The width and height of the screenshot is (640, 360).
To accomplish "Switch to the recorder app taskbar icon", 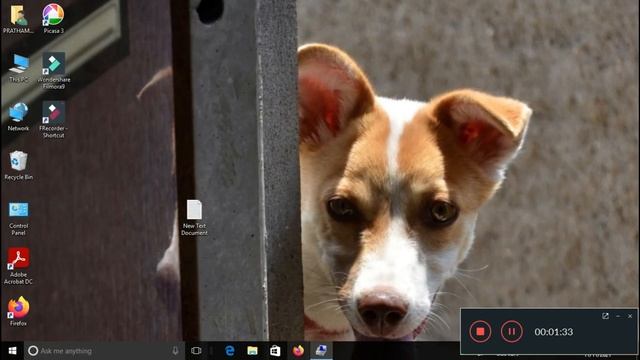I will pyautogui.click(x=321, y=351).
